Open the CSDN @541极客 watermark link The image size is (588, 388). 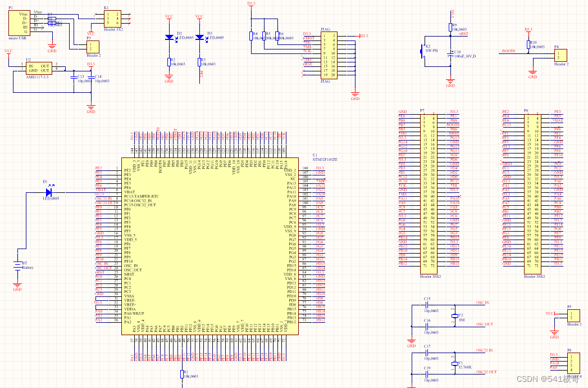(548, 378)
